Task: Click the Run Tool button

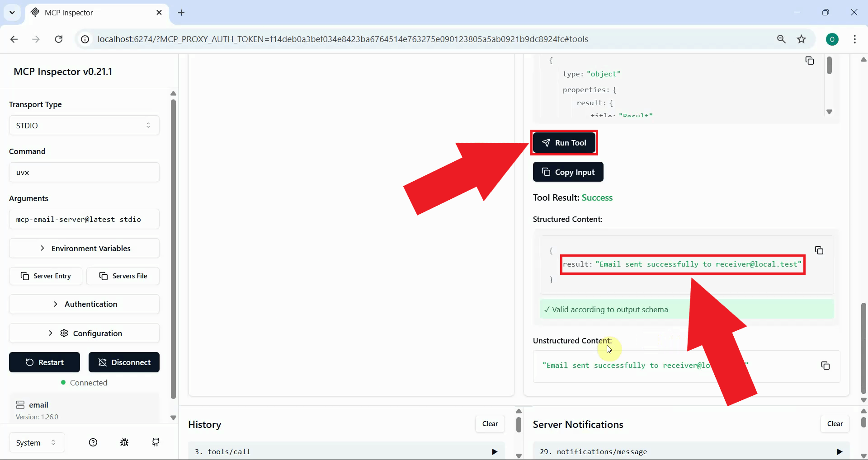Action: click(x=564, y=142)
